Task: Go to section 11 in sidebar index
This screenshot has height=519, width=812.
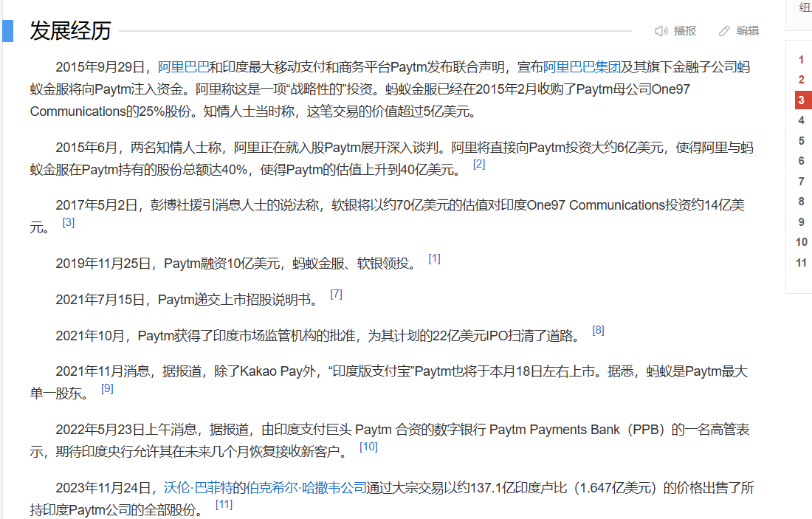Action: [802, 263]
